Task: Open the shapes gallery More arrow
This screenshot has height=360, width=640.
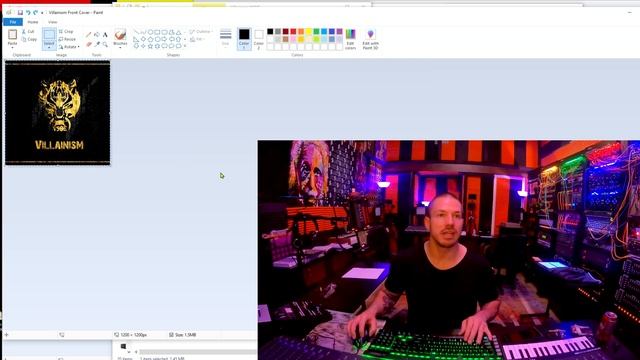Action: [x=185, y=46]
